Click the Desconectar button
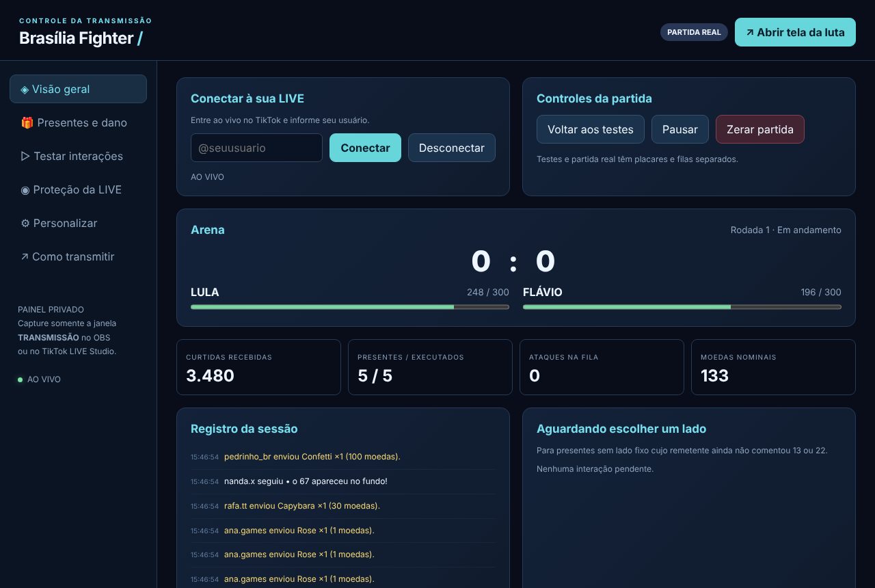This screenshot has width=875, height=588. (x=452, y=148)
